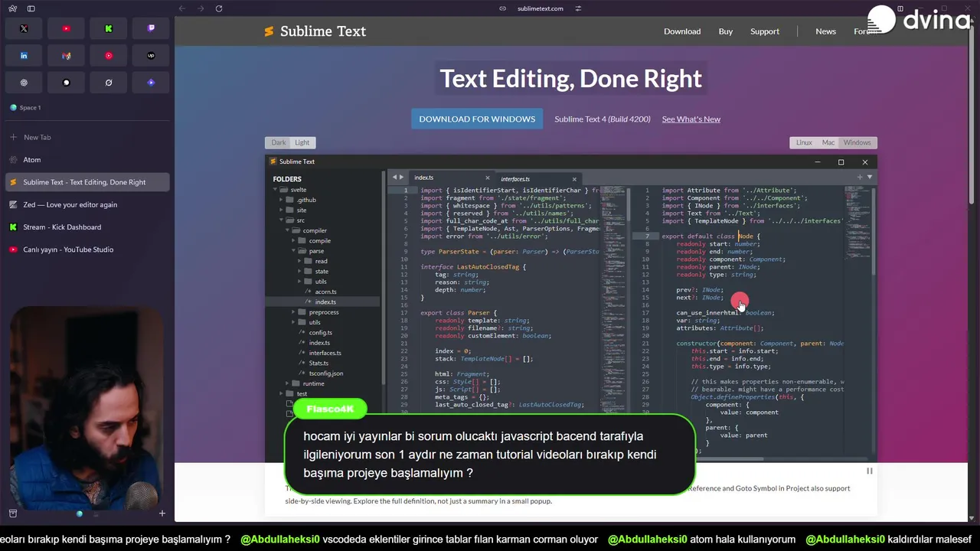Go forward with the browser forward arrow
Screen dimensions: 980x551
coord(200,8)
